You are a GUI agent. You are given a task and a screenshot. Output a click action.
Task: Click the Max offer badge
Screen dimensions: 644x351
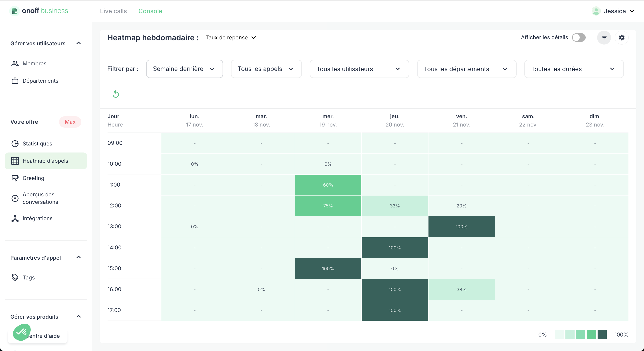[x=70, y=122]
